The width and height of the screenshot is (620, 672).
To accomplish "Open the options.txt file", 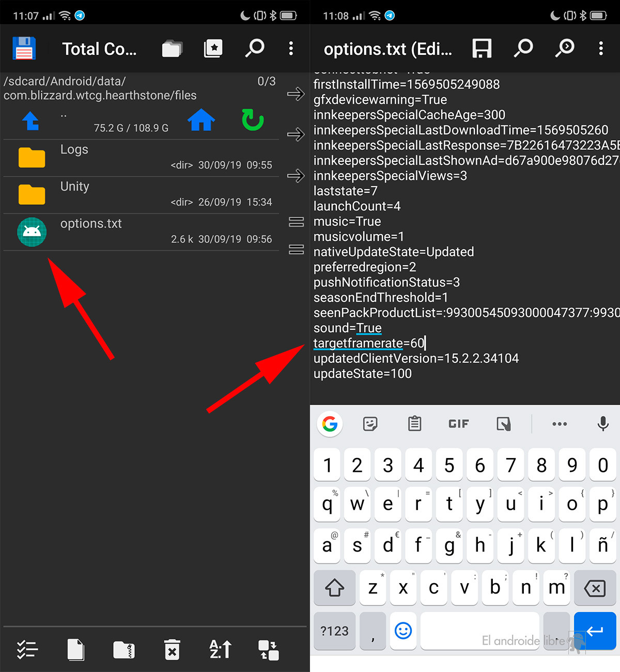I will [141, 232].
